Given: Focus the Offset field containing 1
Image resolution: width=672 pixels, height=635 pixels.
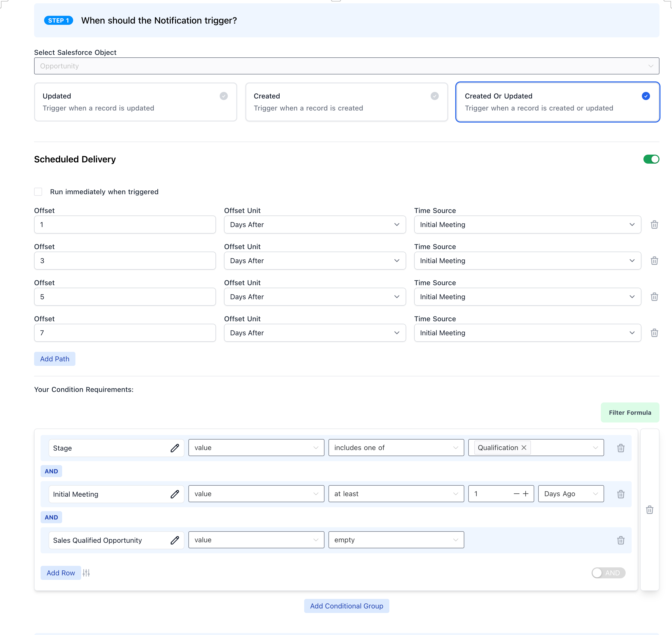Looking at the screenshot, I should [x=125, y=225].
